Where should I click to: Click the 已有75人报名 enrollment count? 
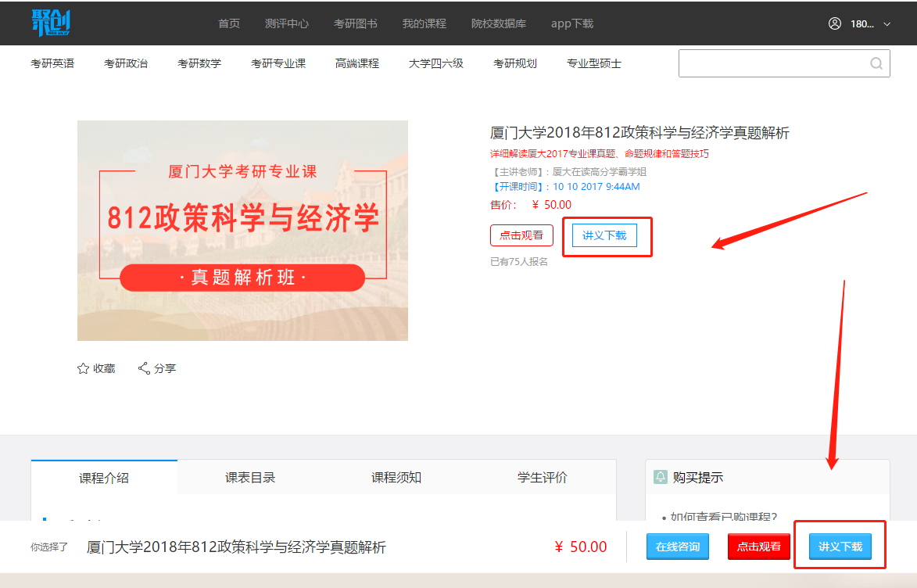519,261
